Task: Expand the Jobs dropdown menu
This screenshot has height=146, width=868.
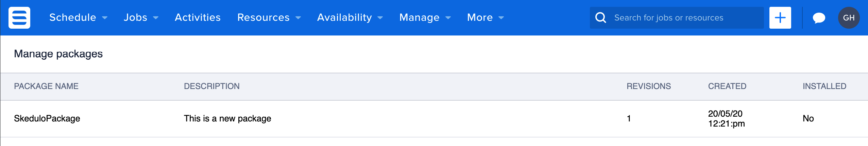Action: [141, 18]
